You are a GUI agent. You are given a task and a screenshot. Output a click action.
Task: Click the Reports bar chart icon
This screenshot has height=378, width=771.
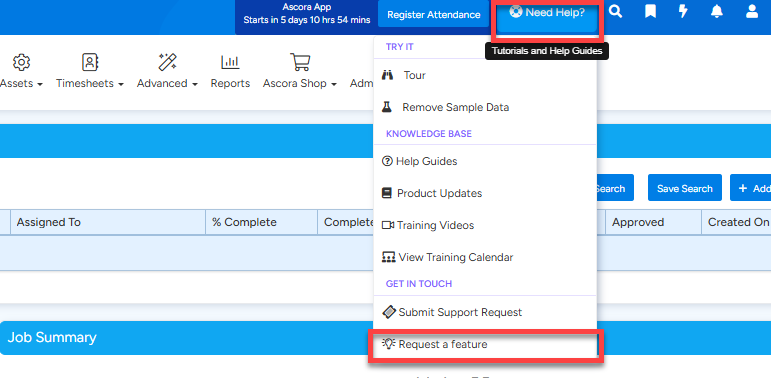point(230,62)
